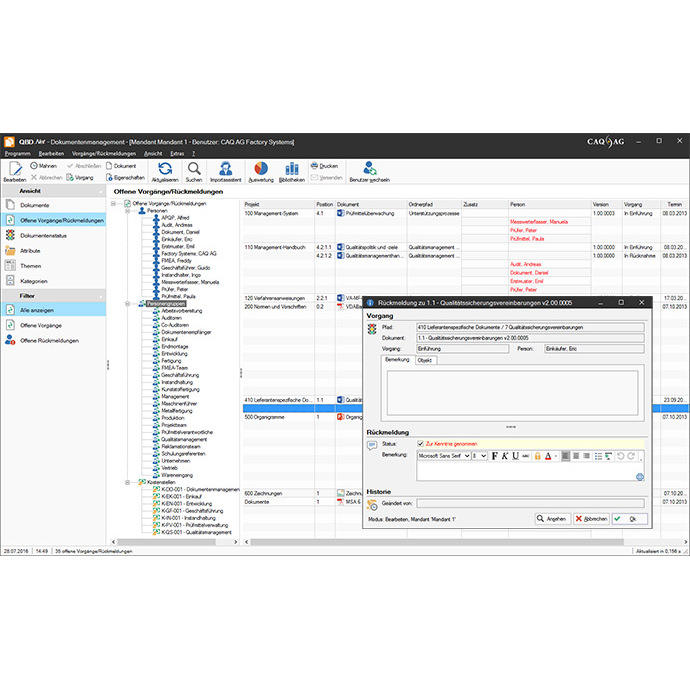Open the Vorgänge/Rückmeldungen menu
This screenshot has height=690, width=690.
(x=104, y=154)
